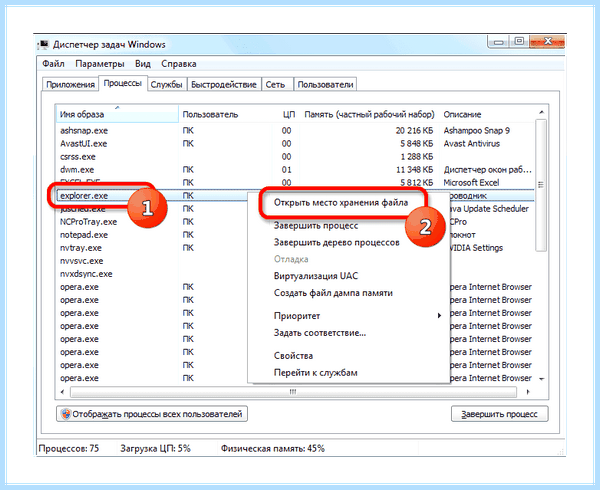600x490 pixels.
Task: Select the AvastUI.exe process
Action: (x=83, y=144)
